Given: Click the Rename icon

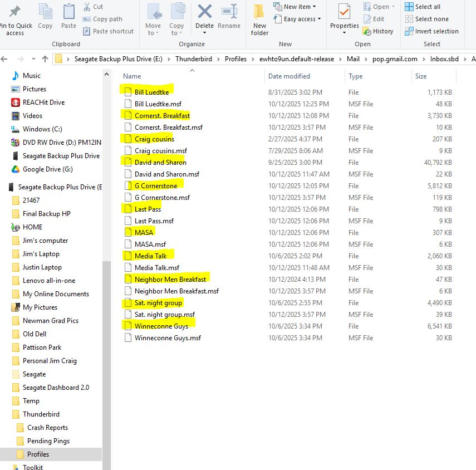Looking at the screenshot, I should [229, 12].
